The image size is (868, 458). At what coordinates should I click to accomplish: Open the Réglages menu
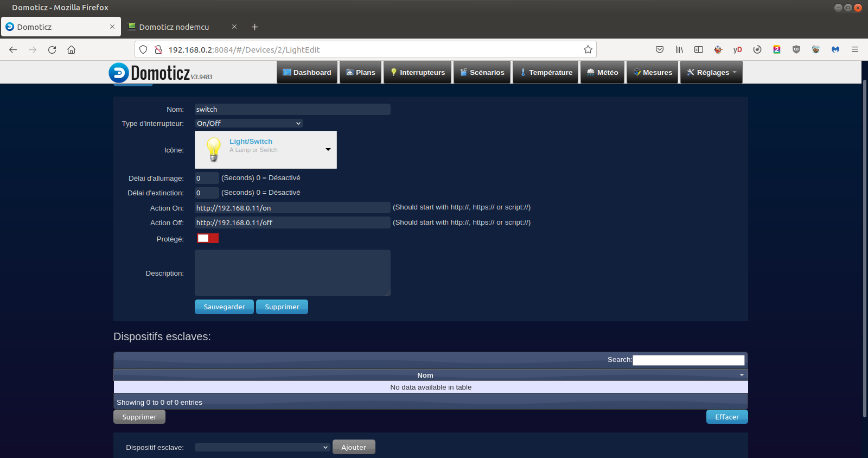[711, 72]
